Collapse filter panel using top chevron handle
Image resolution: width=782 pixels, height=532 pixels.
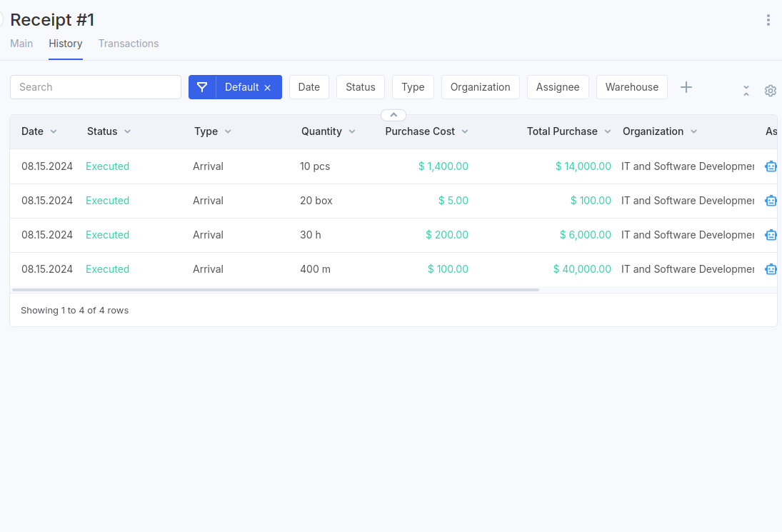393,115
